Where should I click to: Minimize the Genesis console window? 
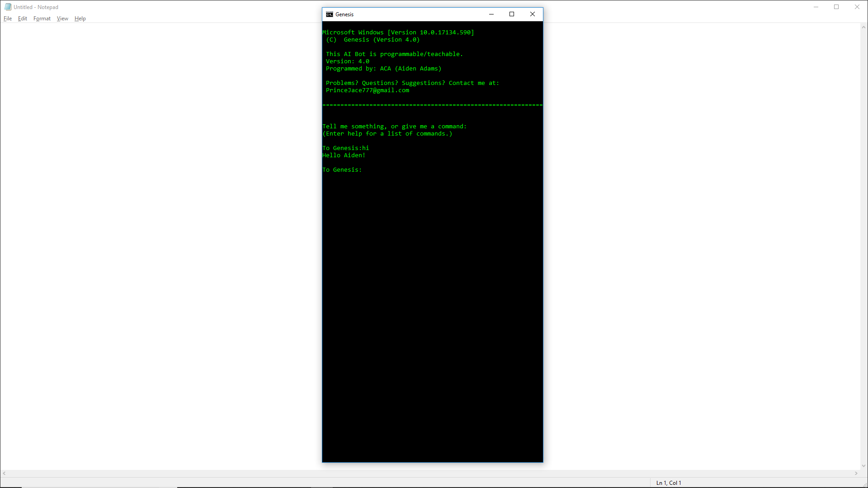[x=491, y=14]
